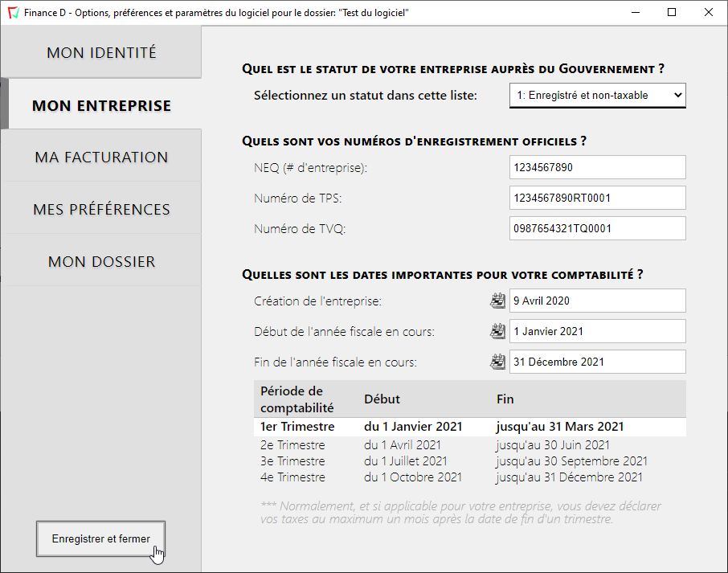
Task: Switch to the MA FACTURATION tab
Action: (x=100, y=157)
